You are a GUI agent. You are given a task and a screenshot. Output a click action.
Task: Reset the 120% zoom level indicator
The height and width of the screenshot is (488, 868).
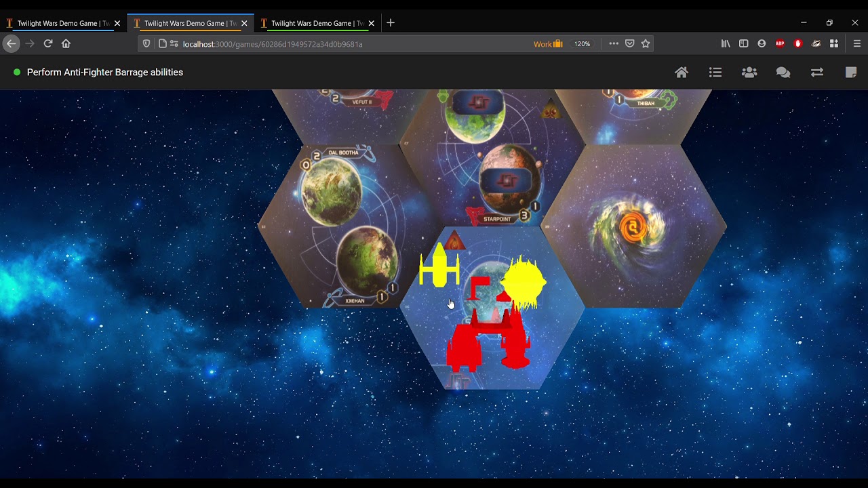[582, 43]
